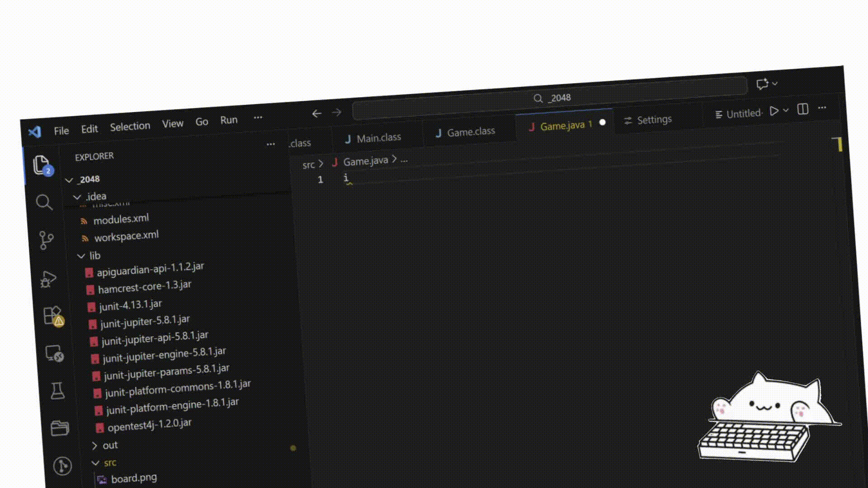868x488 pixels.
Task: Collapse the lib folder in Explorer
Action: [x=81, y=256]
